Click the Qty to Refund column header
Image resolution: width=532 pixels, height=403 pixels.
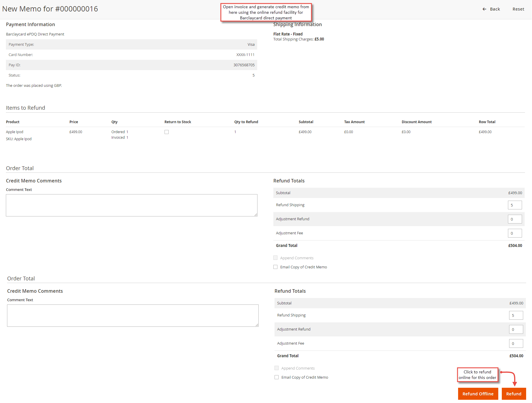(246, 122)
